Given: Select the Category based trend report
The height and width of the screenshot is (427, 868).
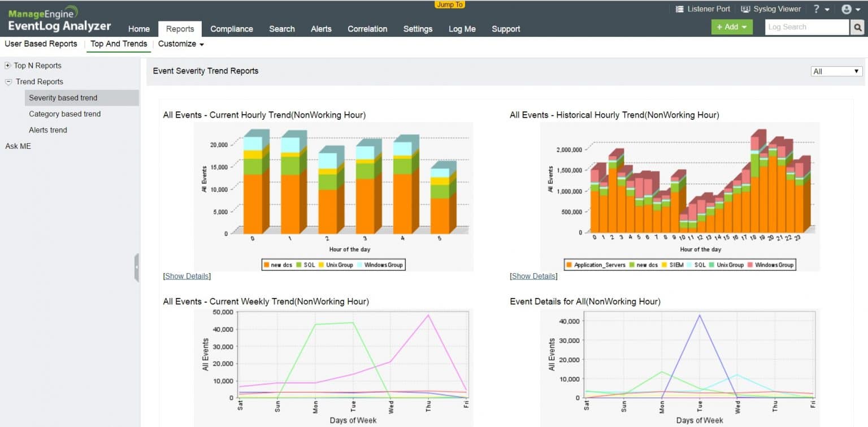Looking at the screenshot, I should (x=64, y=114).
